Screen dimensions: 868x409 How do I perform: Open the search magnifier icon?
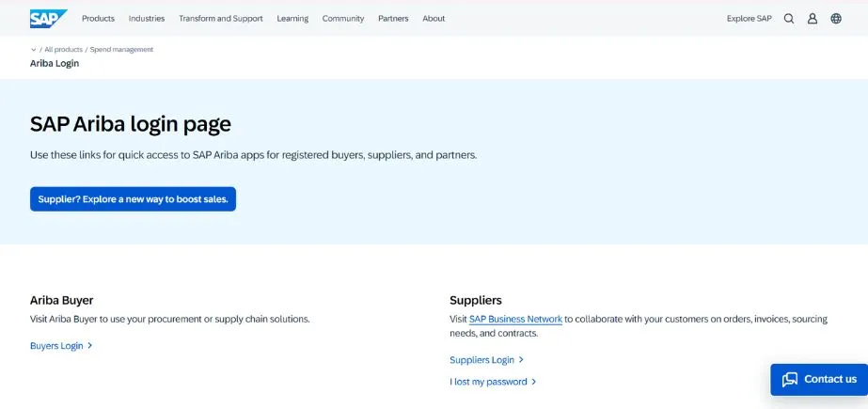(789, 18)
